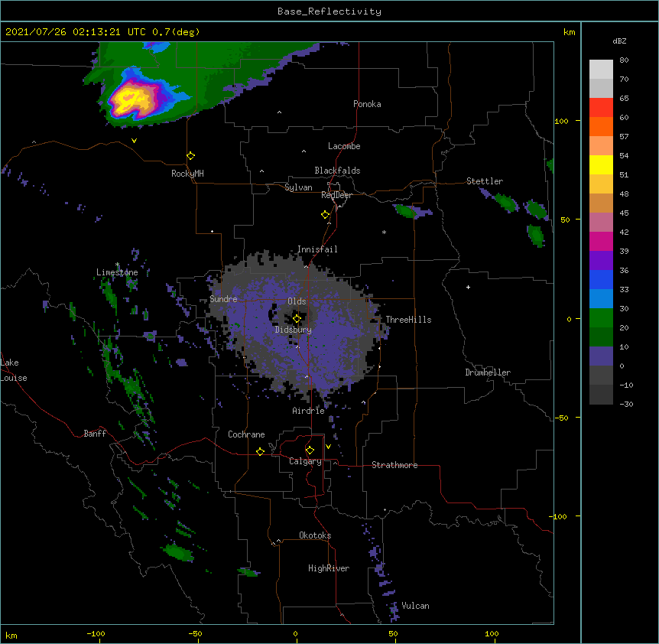Viewport: 659px width, 644px height.
Task: Click the dBZ legend heading
Action: [x=619, y=41]
